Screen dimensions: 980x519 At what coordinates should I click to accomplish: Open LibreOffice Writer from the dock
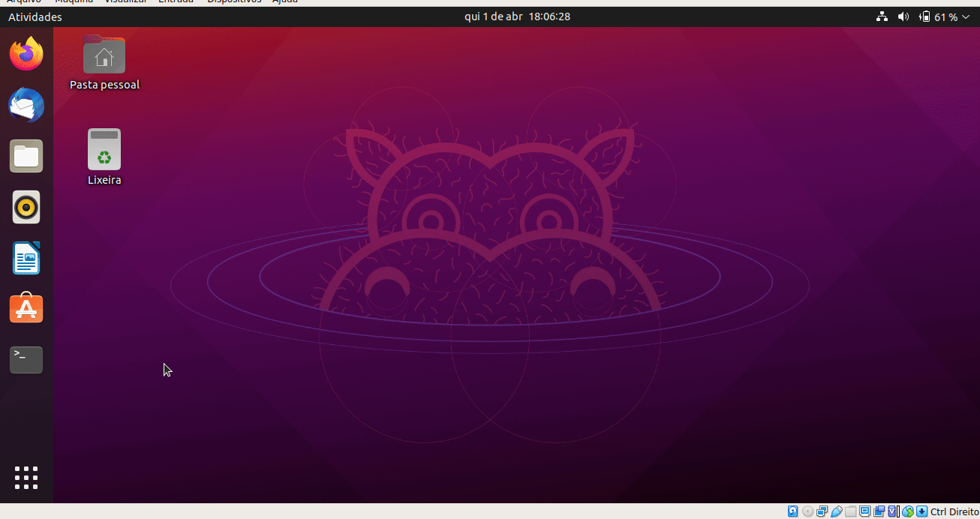point(26,258)
